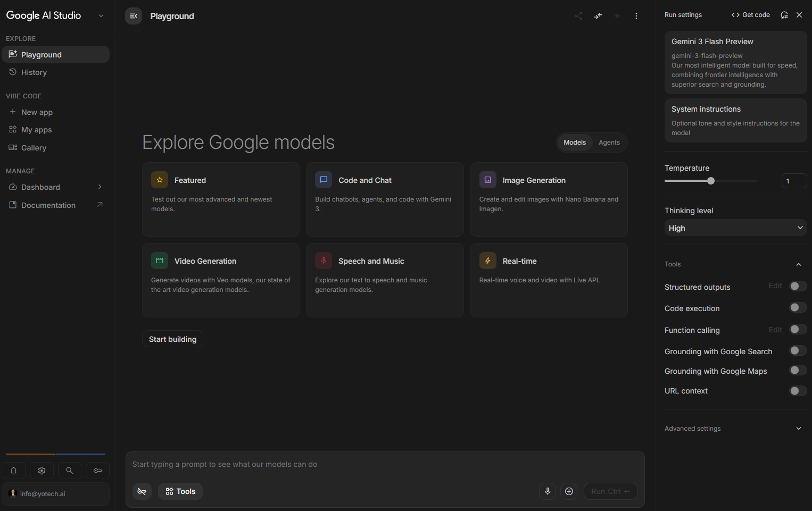
Task: Enable Grounding with Google Search
Action: [x=798, y=350]
